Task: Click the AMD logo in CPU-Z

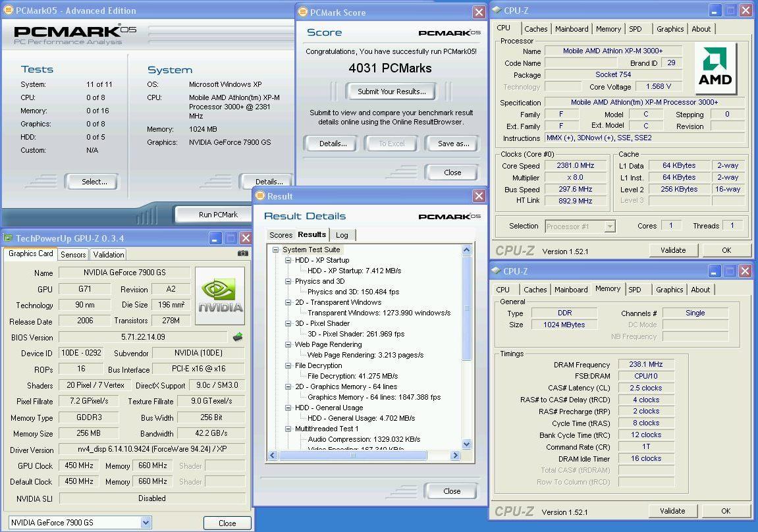Action: tap(715, 68)
